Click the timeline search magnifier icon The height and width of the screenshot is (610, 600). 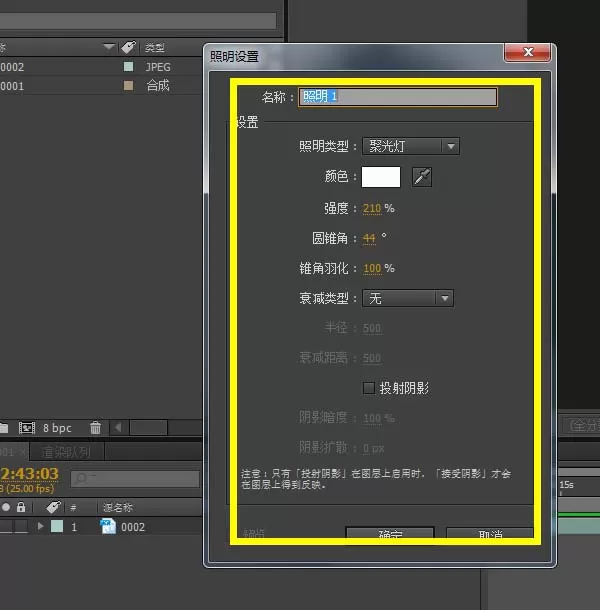pyautogui.click(x=82, y=478)
